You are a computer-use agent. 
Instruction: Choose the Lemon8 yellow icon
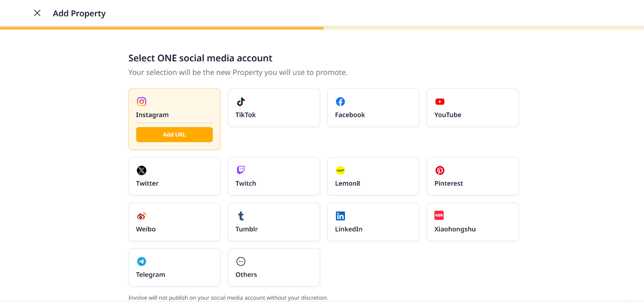point(340,171)
